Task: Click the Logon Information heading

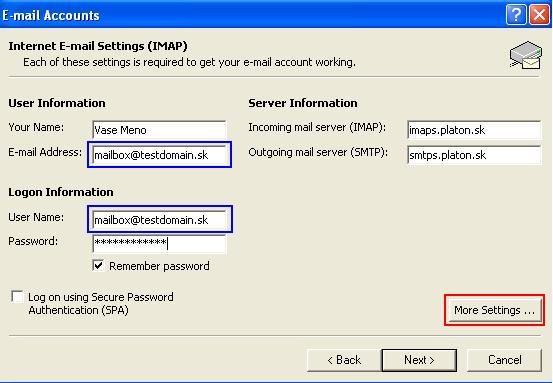Action: click(61, 192)
